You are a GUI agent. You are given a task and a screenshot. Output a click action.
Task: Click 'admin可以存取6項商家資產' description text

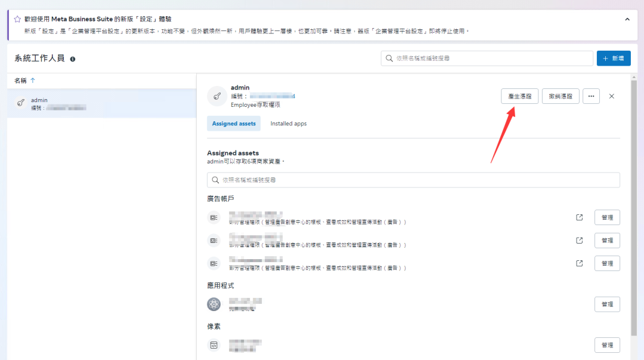tap(246, 161)
